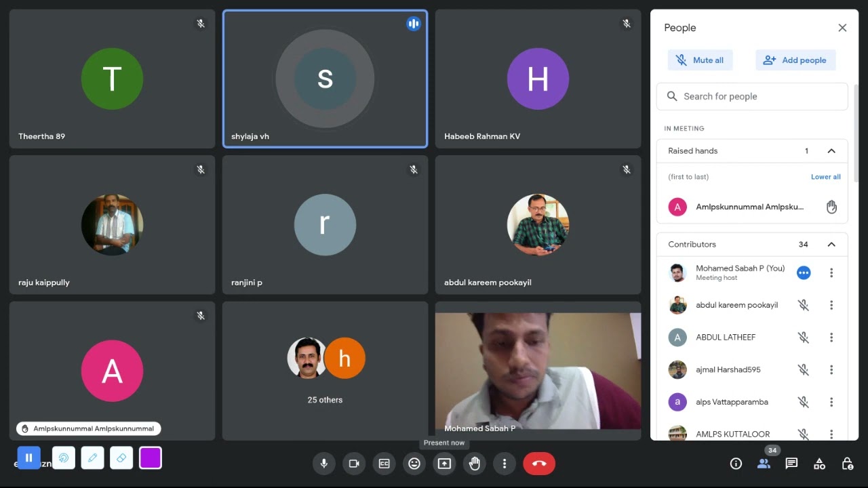This screenshot has width=868, height=488.
Task: Open the host controls lock icon
Action: click(847, 464)
